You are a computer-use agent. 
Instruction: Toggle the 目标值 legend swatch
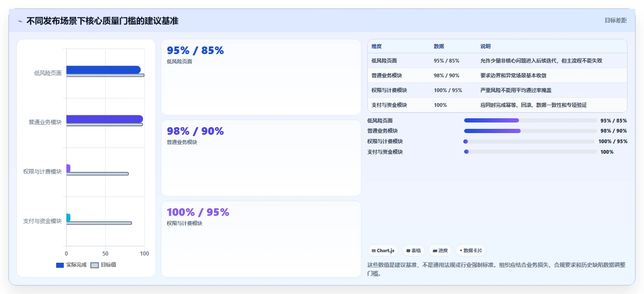point(95,265)
